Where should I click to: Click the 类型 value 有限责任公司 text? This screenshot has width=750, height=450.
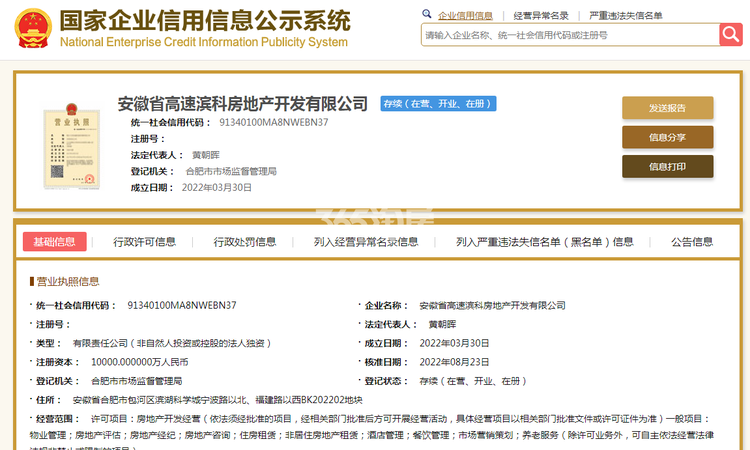point(172,343)
